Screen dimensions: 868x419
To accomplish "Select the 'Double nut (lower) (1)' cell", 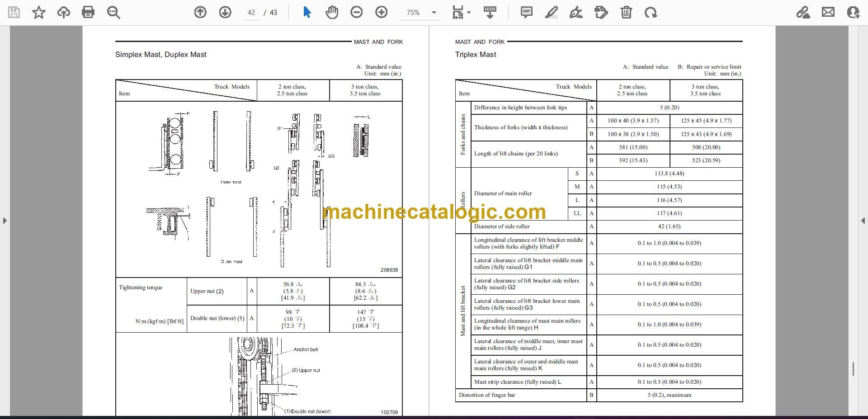I will 217,318.
